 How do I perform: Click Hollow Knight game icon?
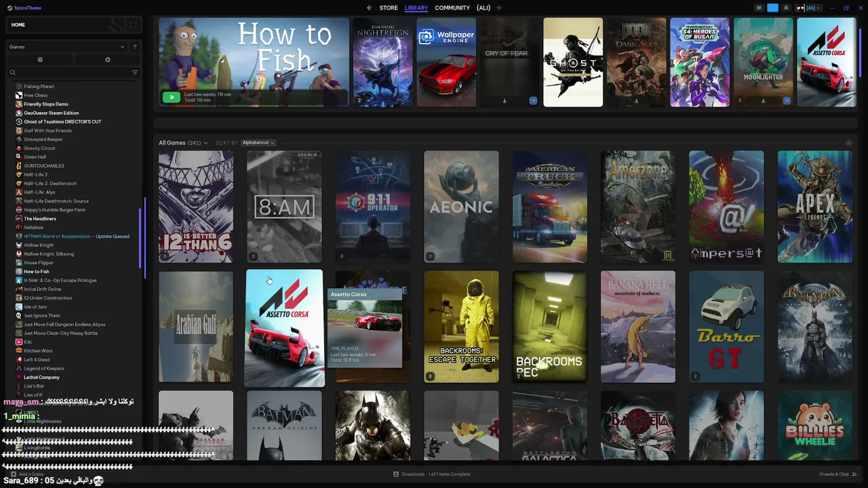(x=19, y=245)
